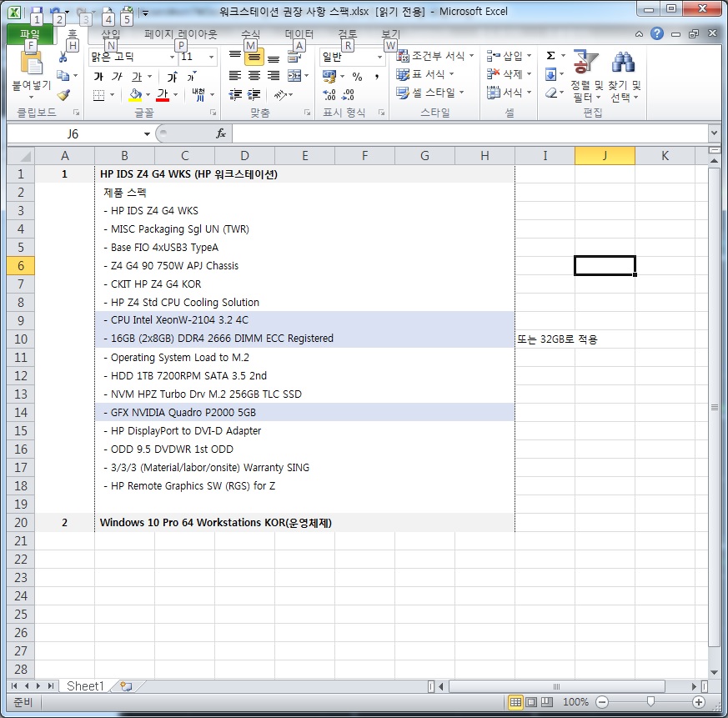Click the Zoom Out minus button
This screenshot has height=718, width=728.
pyautogui.click(x=602, y=702)
